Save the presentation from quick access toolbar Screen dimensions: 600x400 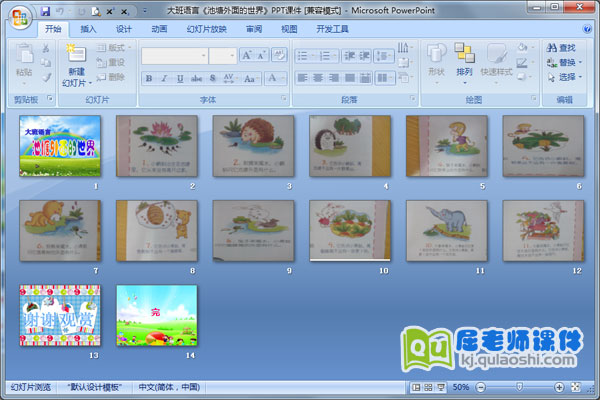click(x=46, y=10)
